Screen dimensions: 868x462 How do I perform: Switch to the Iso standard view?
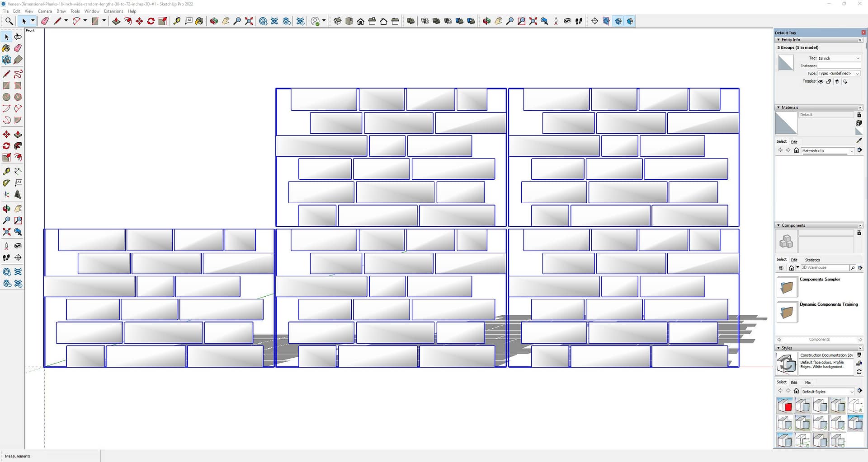coord(337,21)
